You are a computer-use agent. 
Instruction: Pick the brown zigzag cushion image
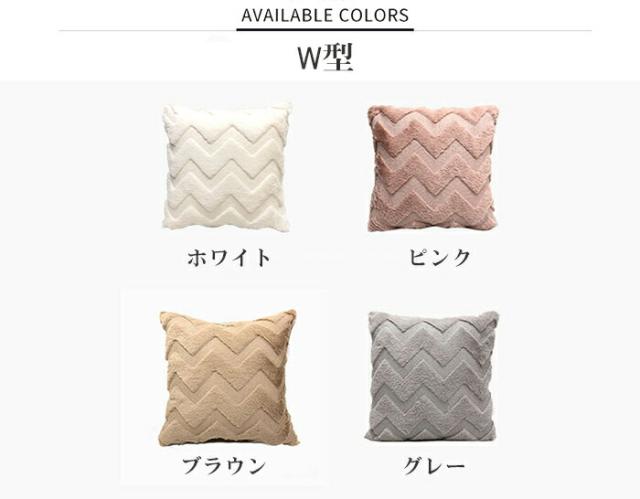tap(228, 378)
